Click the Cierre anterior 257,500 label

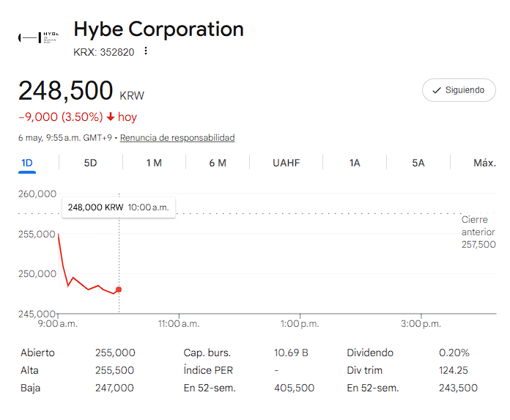[478, 232]
